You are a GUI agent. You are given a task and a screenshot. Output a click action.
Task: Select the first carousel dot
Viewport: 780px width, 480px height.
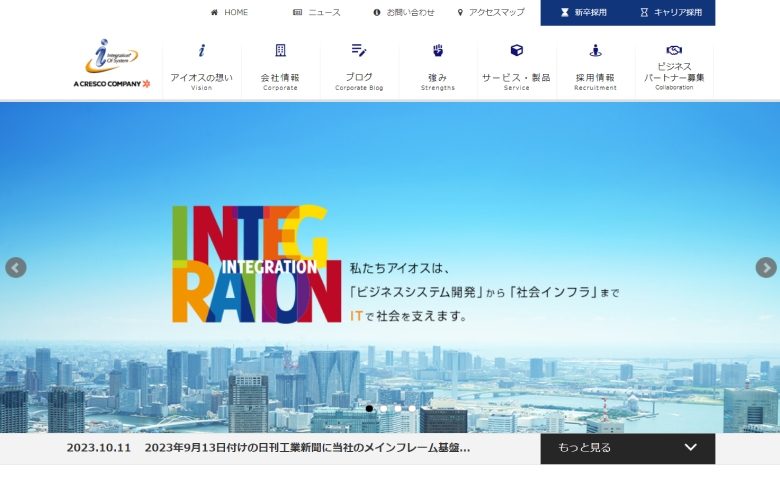click(x=369, y=408)
